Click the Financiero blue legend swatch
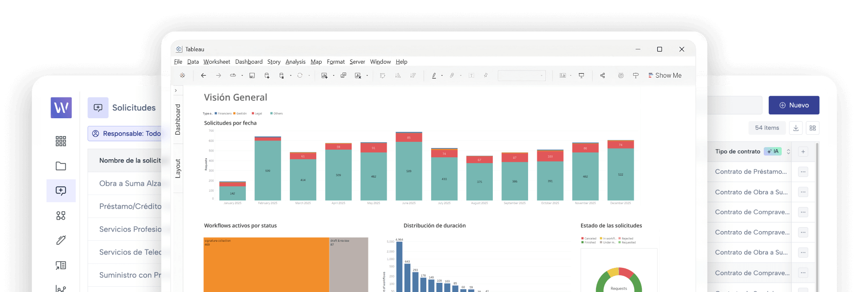 (x=216, y=113)
